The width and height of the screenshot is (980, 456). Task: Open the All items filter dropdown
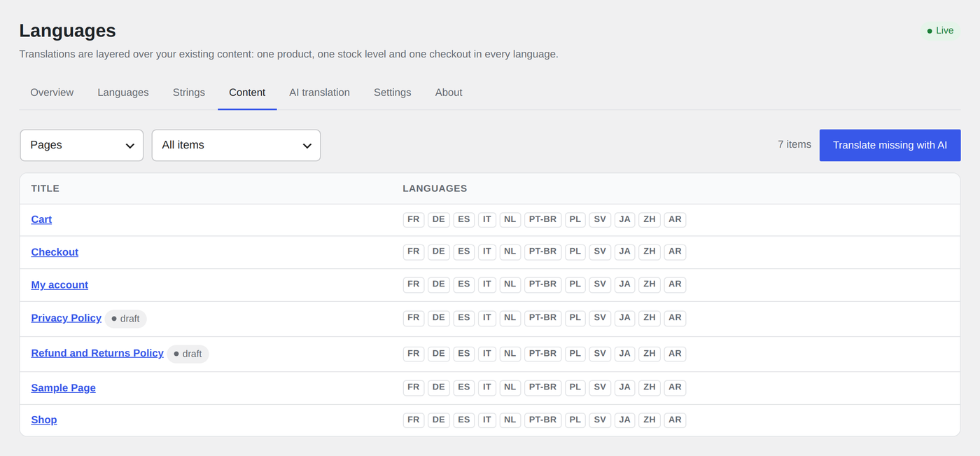coord(237,145)
